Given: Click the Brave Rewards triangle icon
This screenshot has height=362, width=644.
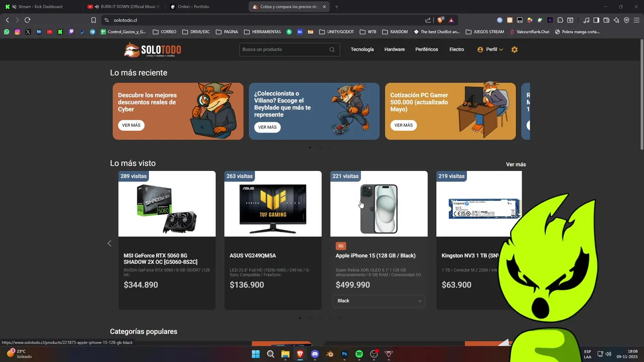Looking at the screenshot, I should point(451,20).
